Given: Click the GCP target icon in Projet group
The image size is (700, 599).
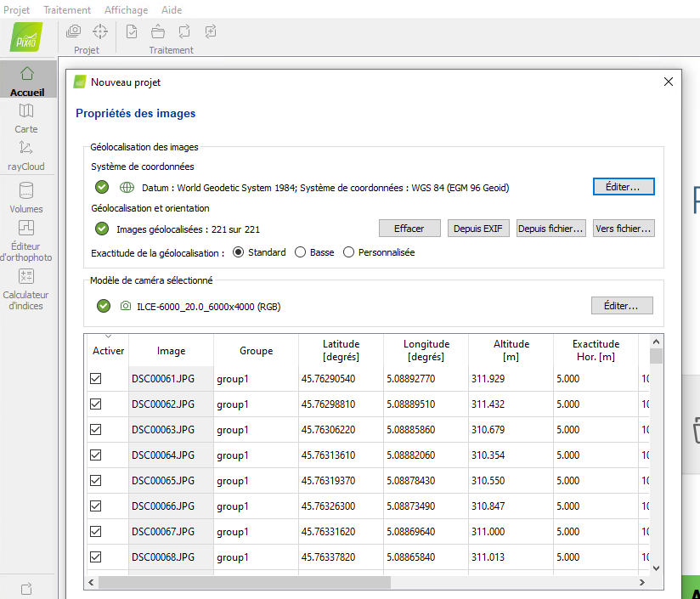Looking at the screenshot, I should [x=100, y=31].
